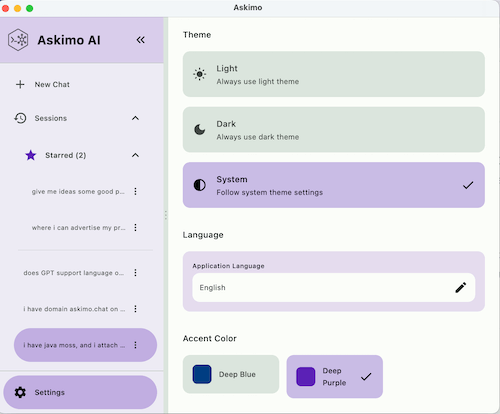Click the moon icon on Dark theme
The image size is (500, 414).
[200, 129]
